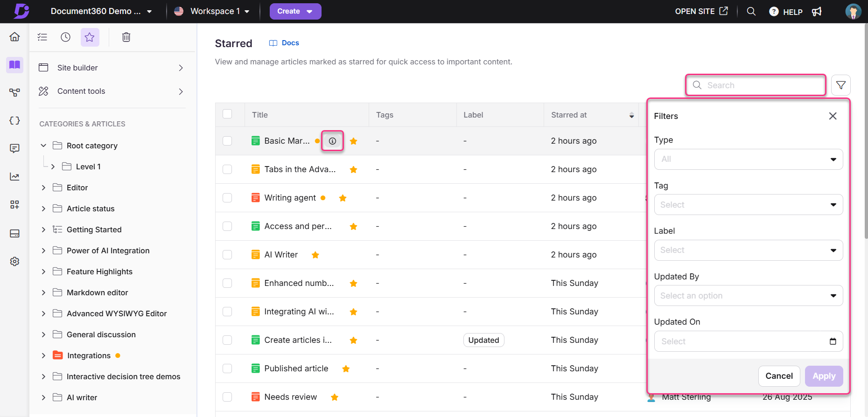Select the General discussion category
Screen dimensions: 868x417
[101, 334]
